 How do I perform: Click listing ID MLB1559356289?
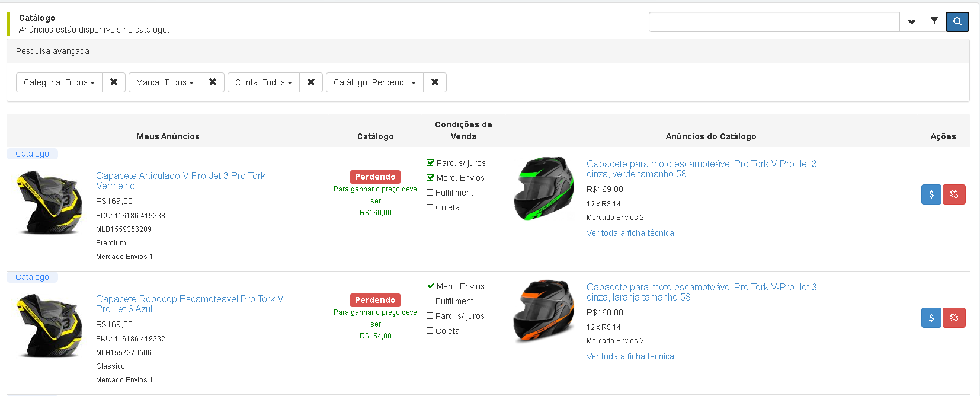pos(124,229)
